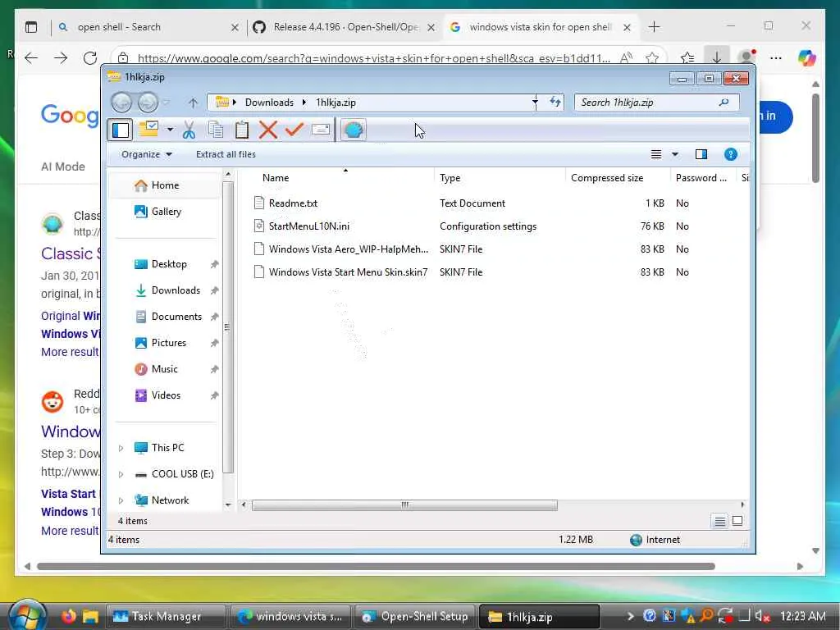This screenshot has width=840, height=630.
Task: Open the Vista Start orb
Action: [26, 614]
